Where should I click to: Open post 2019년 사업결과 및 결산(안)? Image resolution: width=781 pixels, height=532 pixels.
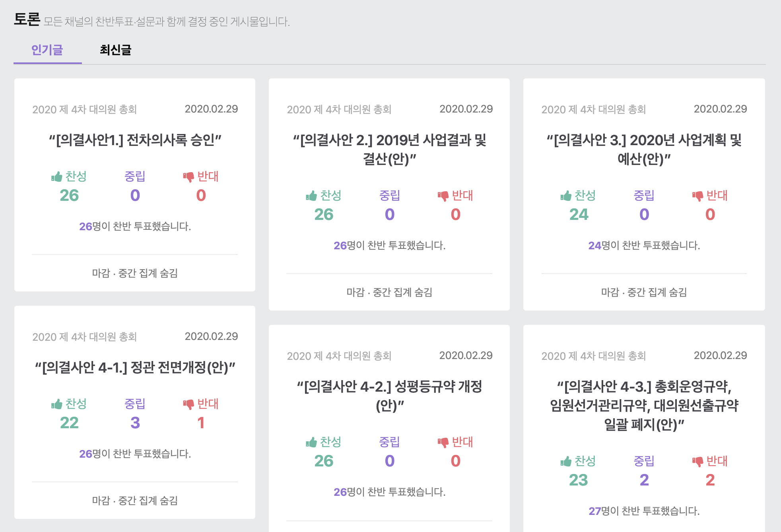(x=389, y=150)
